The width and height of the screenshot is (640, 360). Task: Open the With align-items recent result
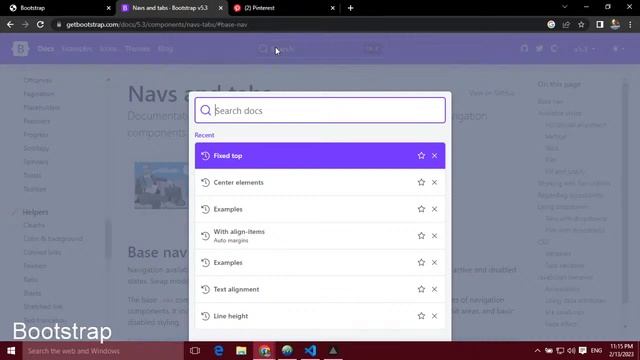tap(320, 236)
